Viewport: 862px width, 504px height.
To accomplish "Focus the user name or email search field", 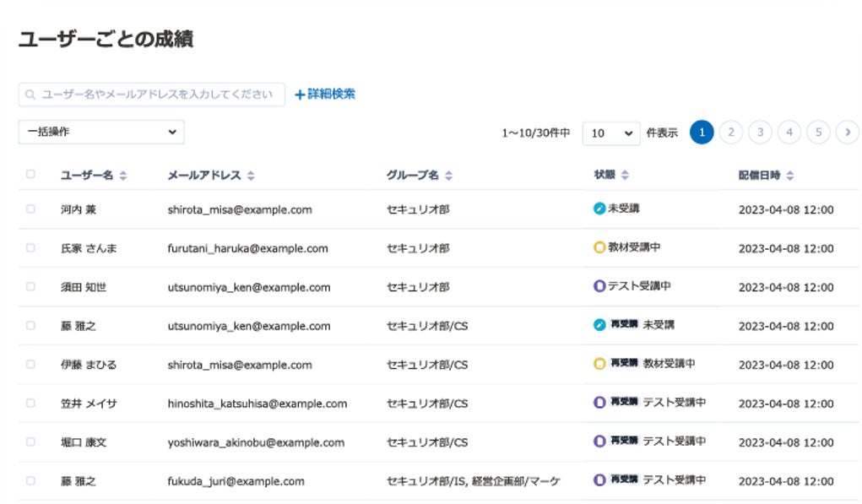I will tap(157, 95).
